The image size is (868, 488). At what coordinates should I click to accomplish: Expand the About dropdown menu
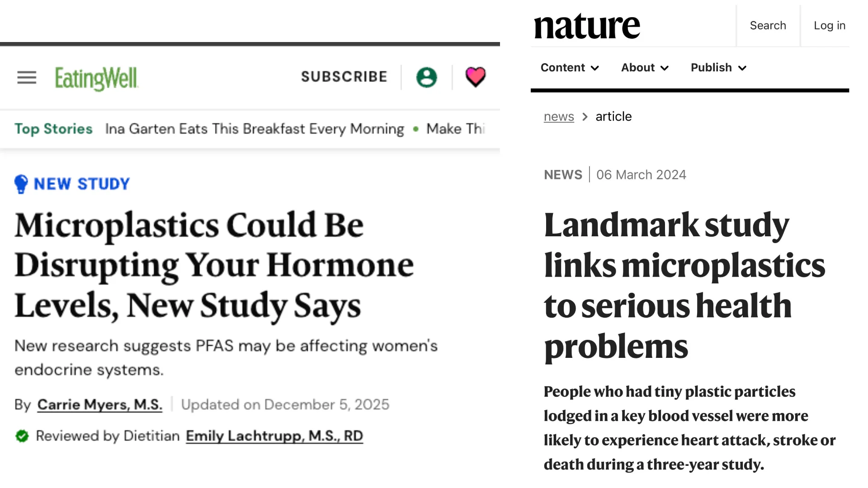tap(645, 68)
